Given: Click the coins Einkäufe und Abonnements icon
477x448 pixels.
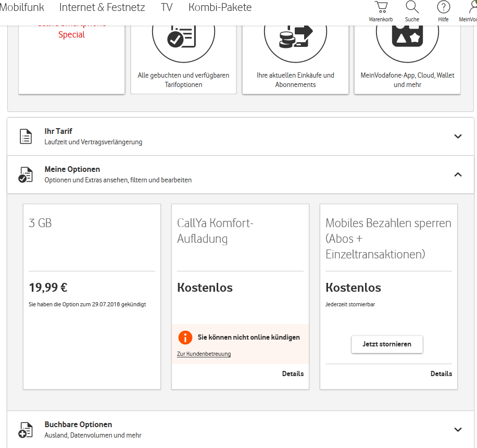Looking at the screenshot, I should 295,35.
